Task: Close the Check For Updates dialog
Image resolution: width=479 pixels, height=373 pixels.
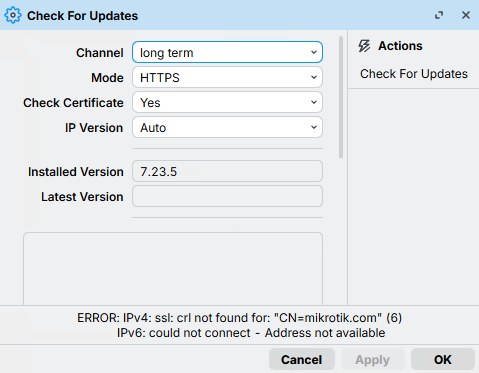Action: [x=466, y=15]
